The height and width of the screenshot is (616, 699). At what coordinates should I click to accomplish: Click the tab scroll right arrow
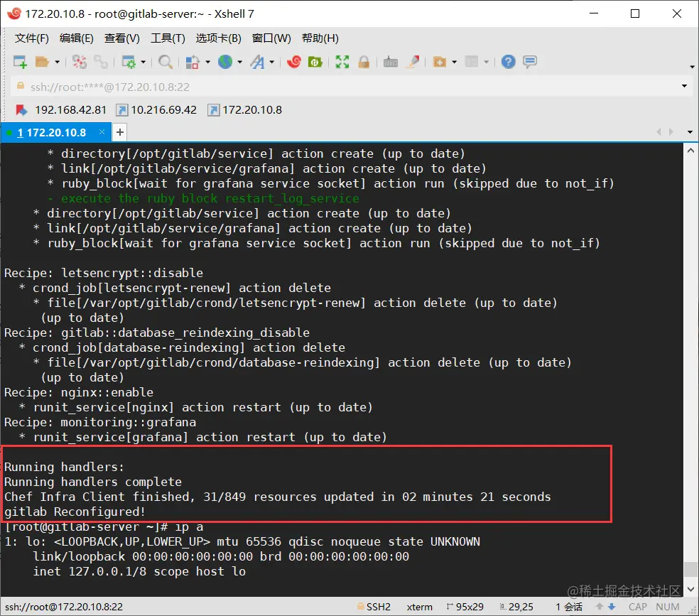click(x=671, y=132)
